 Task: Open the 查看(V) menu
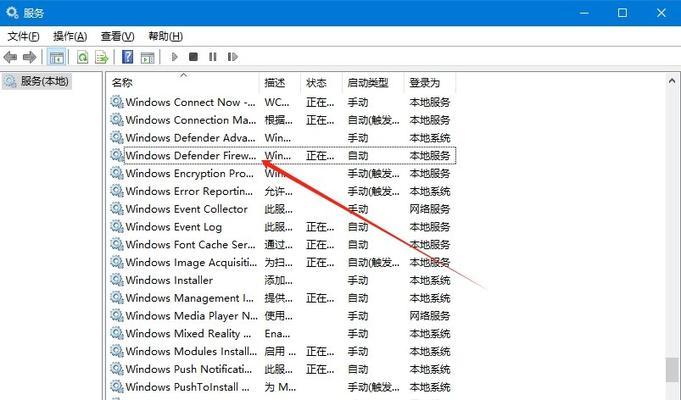point(117,36)
